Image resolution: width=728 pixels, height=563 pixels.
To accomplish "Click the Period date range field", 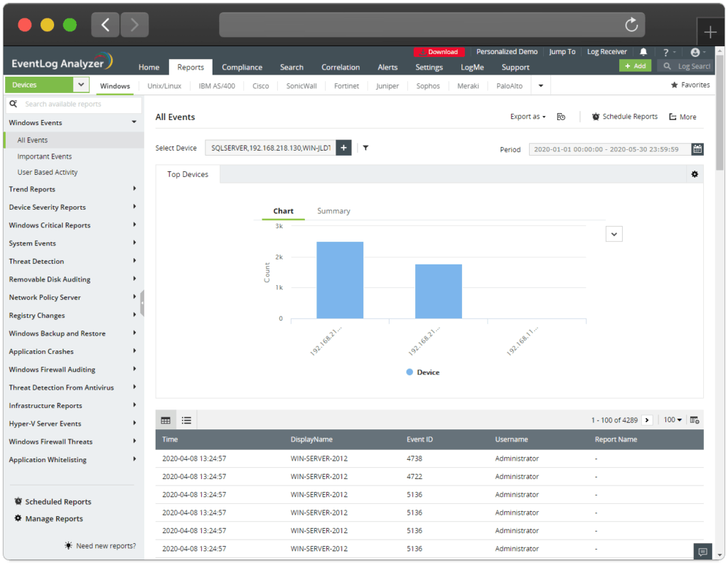I will tap(609, 149).
